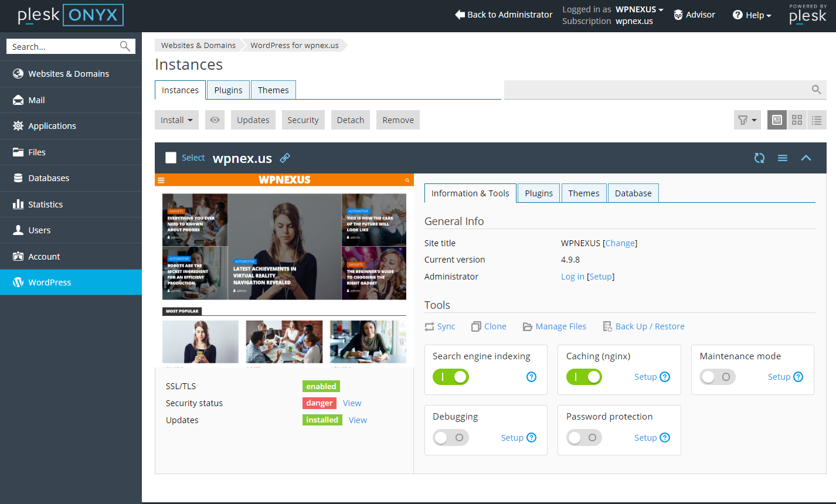
Task: Click Back to Administrator link
Action: coord(504,15)
